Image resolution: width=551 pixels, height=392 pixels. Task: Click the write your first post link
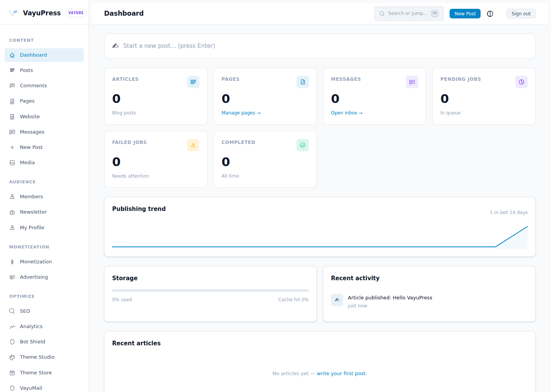coord(341,374)
